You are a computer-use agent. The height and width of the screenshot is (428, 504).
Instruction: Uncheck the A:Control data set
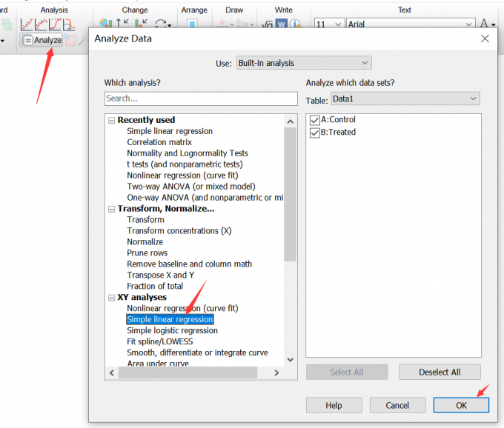[x=315, y=120]
